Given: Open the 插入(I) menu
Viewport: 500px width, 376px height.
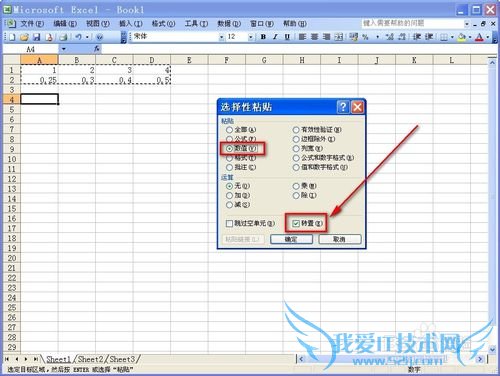Looking at the screenshot, I should coord(131,24).
